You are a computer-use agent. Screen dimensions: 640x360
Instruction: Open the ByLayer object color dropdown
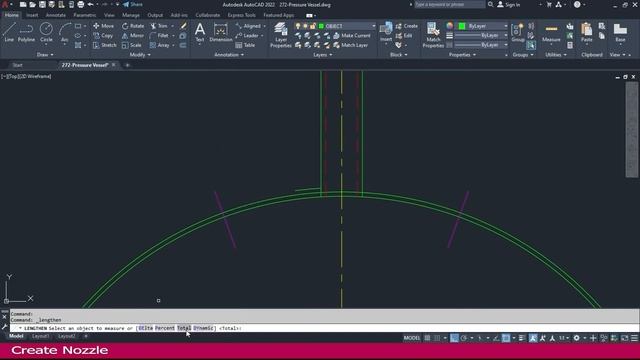pyautogui.click(x=505, y=26)
